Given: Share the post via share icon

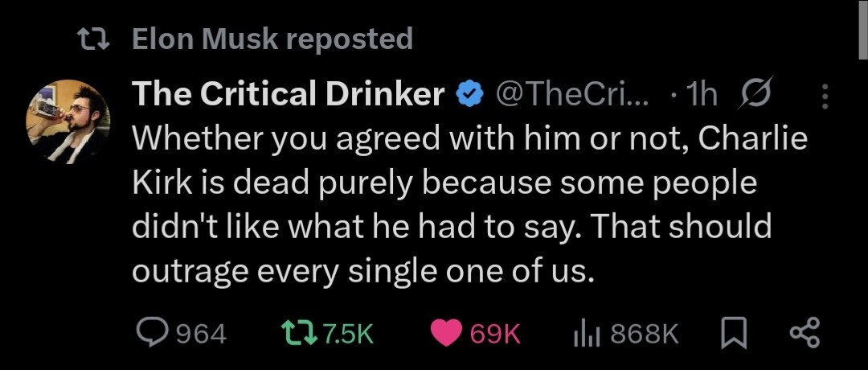Looking at the screenshot, I should 803,332.
